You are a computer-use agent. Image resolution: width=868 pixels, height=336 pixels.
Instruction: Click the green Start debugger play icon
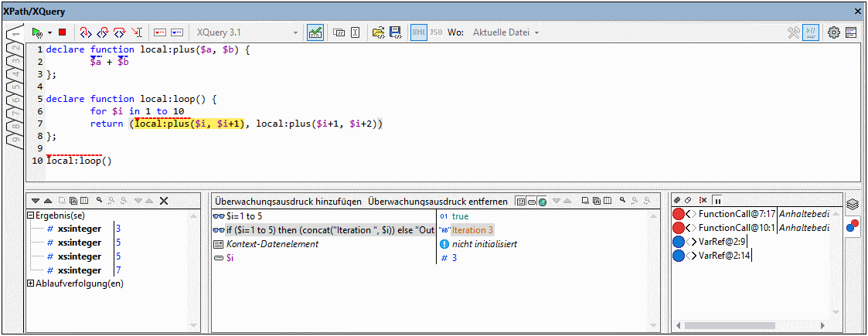pyautogui.click(x=36, y=32)
